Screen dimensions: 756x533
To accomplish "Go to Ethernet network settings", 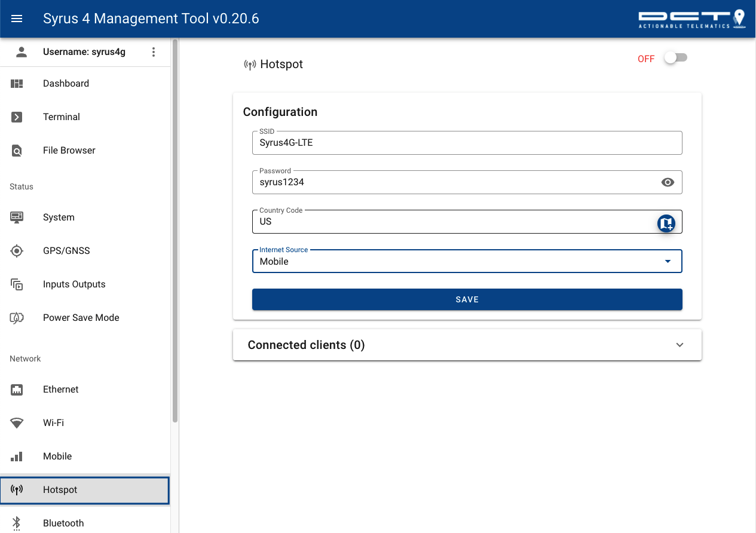I will pos(85,390).
